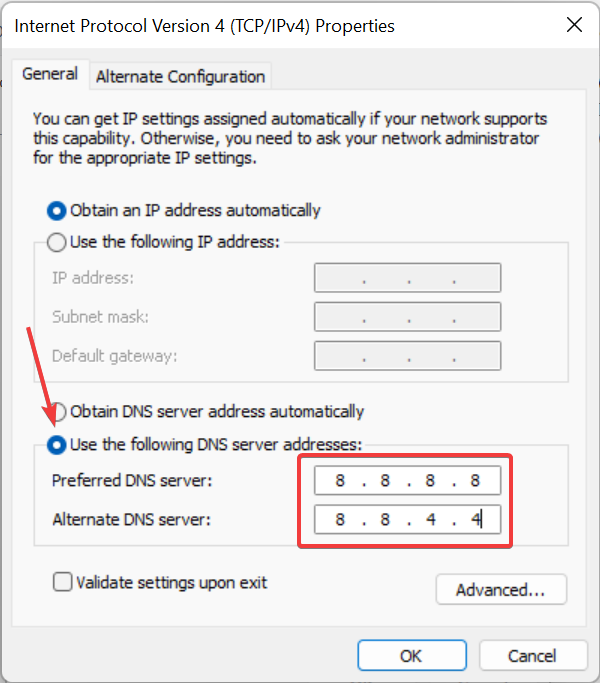Click the Preferred DNS server field
This screenshot has width=600, height=683.
[407, 480]
